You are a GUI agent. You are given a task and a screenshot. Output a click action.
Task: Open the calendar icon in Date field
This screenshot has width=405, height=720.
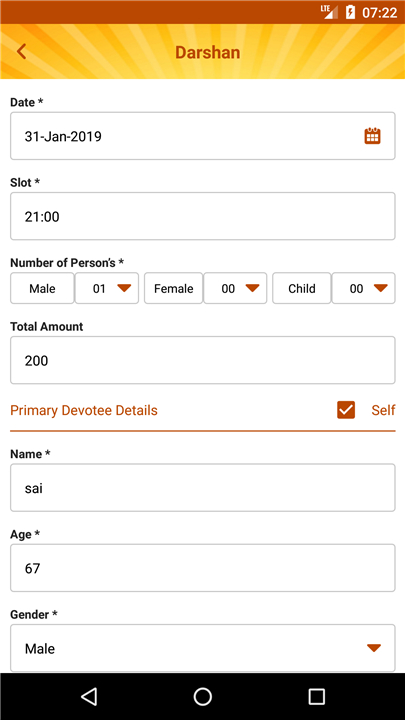click(372, 136)
